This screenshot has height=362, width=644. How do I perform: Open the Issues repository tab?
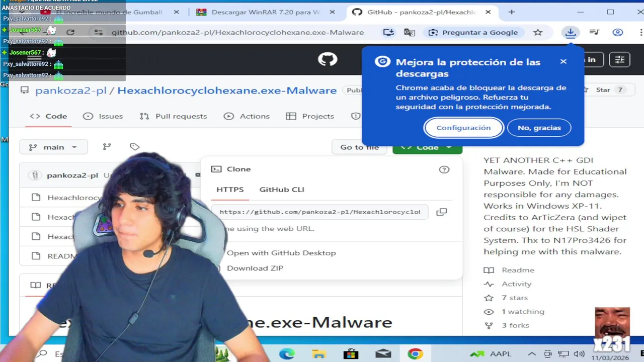(103, 116)
